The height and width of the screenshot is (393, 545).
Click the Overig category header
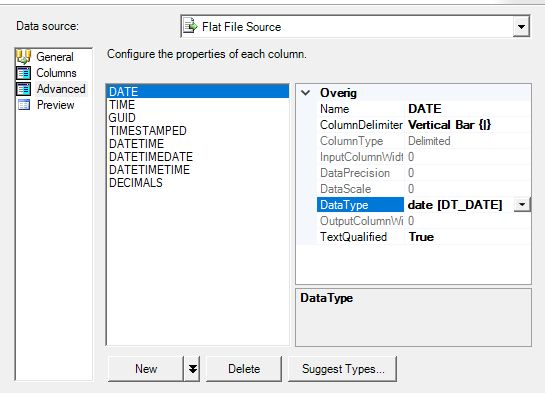[338, 93]
